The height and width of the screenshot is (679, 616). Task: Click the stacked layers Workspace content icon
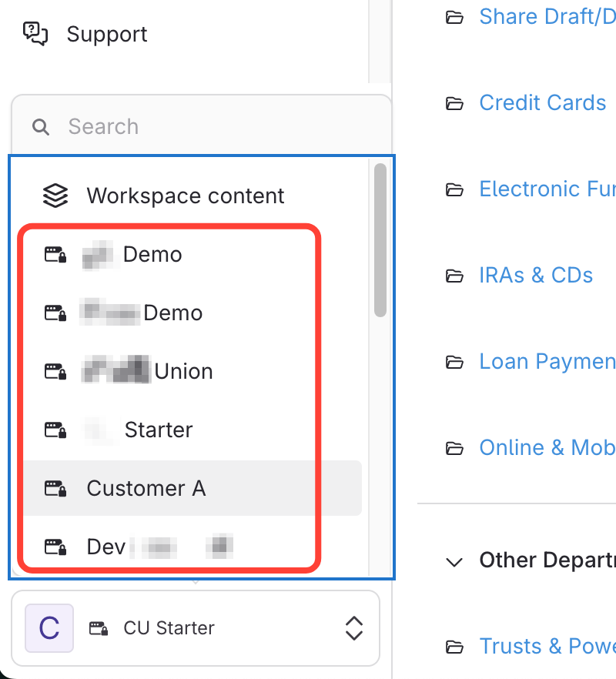tap(55, 196)
